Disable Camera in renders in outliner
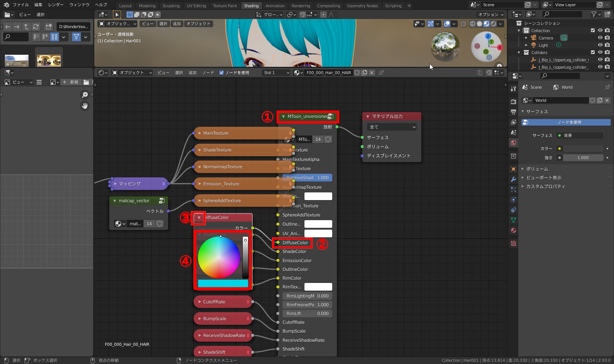Screen dimensions: 614x364 pos(607,38)
